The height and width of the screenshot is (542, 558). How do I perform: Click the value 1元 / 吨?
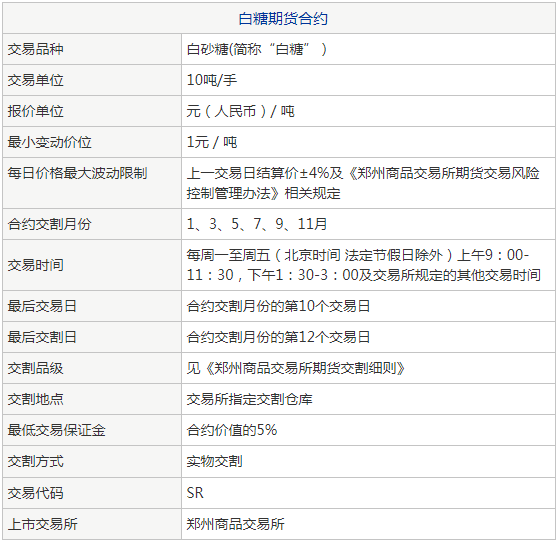212,142
